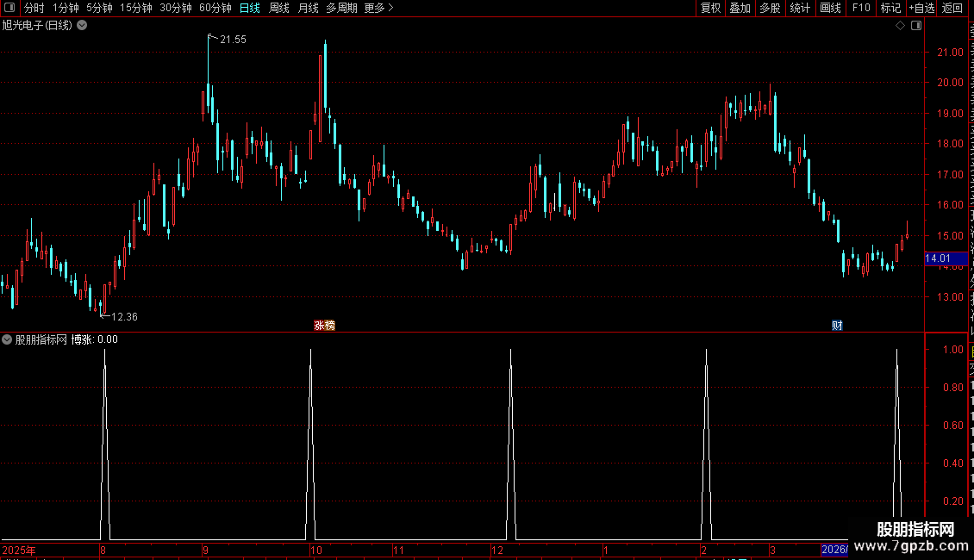This screenshot has width=974, height=560.
Task: Select the 5分钟 period
Action: click(99, 8)
